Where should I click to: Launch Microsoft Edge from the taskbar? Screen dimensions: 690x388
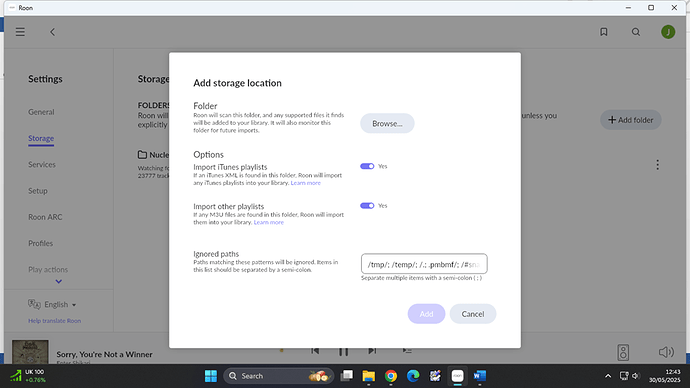point(413,376)
